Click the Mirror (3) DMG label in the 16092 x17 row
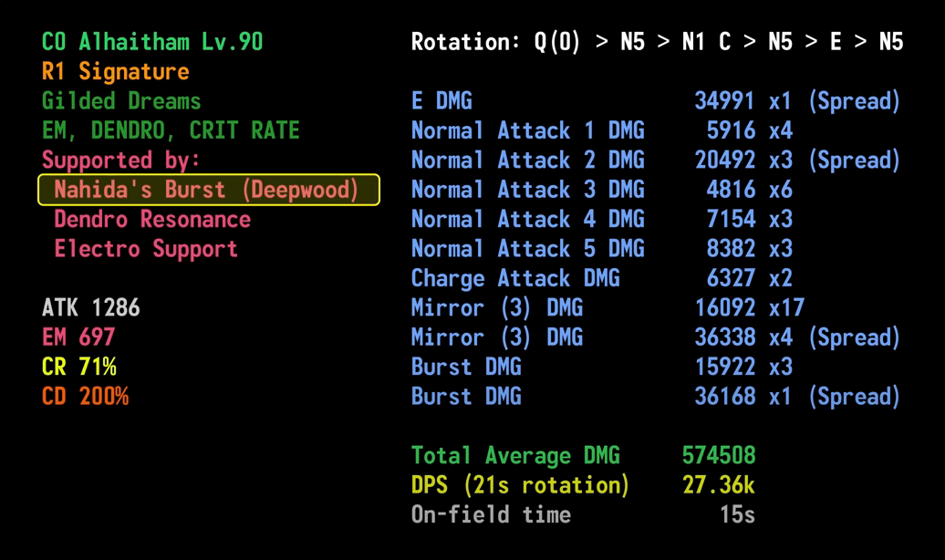The width and height of the screenshot is (945, 560). [496, 308]
